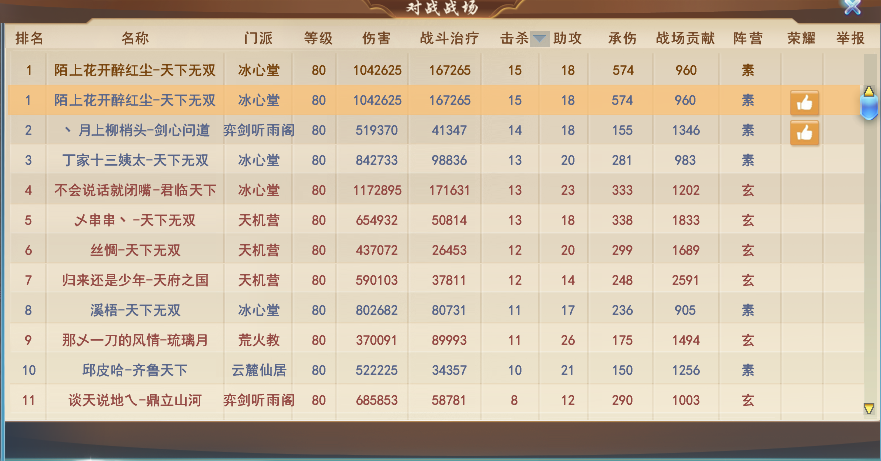The image size is (881, 461).
Task: Click the scrollbar up arrow
Action: point(869,91)
